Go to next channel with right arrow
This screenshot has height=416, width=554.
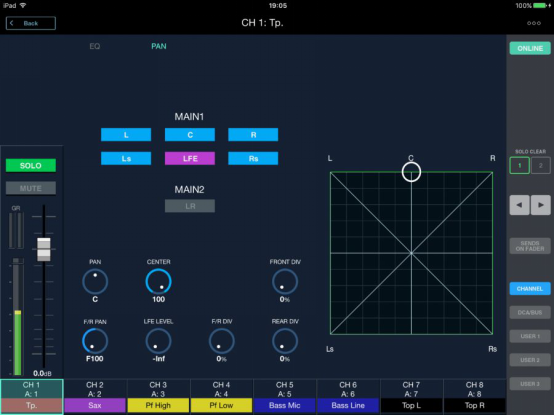tap(541, 205)
